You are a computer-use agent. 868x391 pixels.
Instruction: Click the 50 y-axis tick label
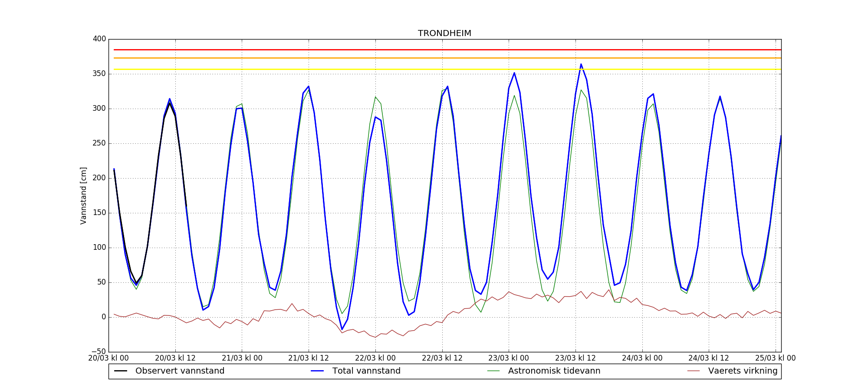pyautogui.click(x=101, y=282)
